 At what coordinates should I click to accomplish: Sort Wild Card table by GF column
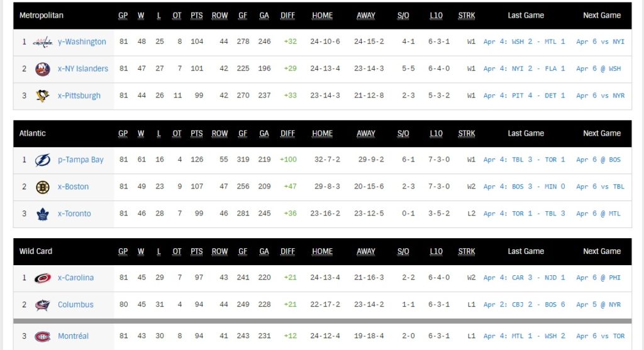(x=243, y=251)
